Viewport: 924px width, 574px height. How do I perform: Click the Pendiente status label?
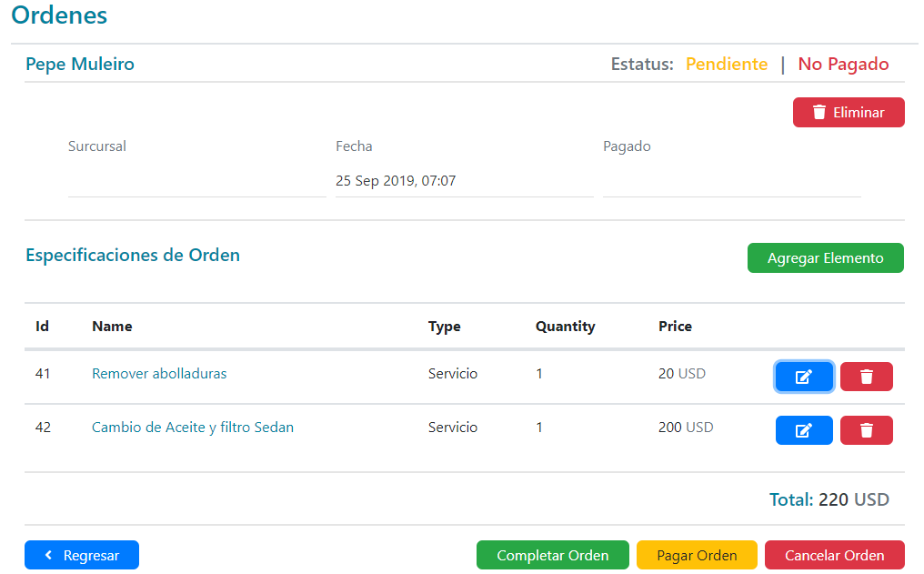pyautogui.click(x=727, y=65)
